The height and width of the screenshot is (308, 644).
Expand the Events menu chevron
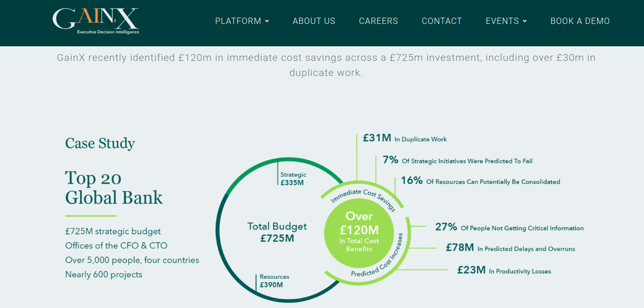[x=525, y=21]
